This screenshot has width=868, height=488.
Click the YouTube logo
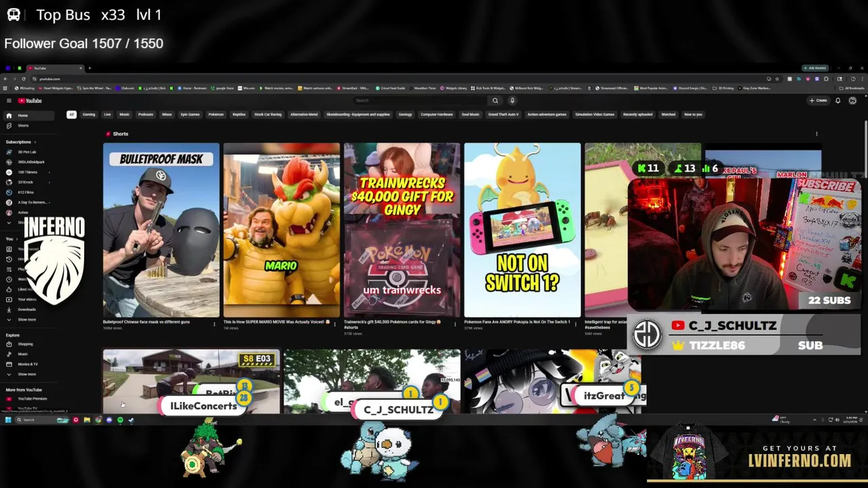[x=30, y=100]
